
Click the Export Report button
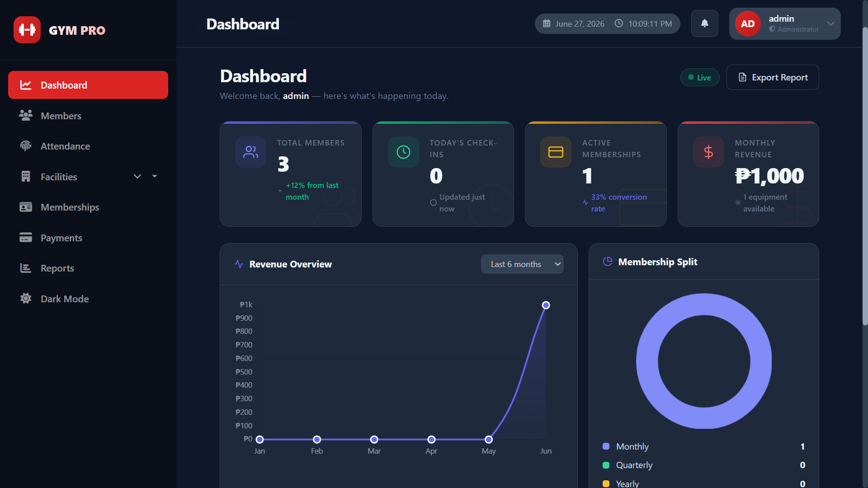773,77
